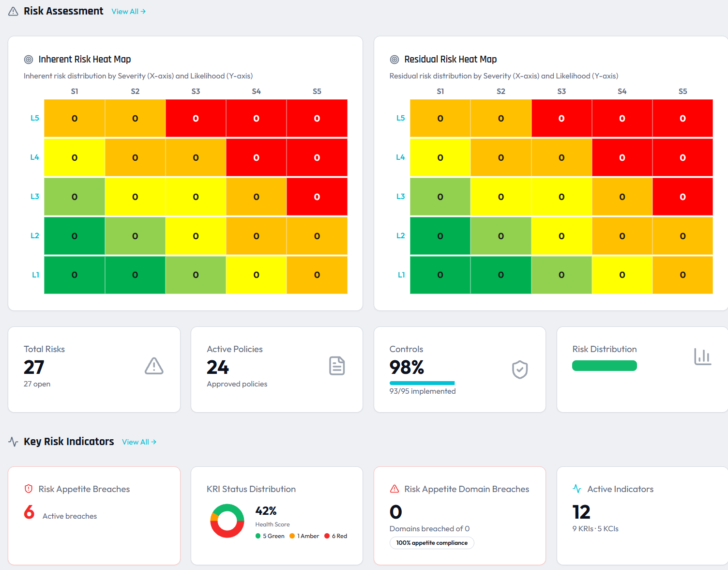Select residual heat map cell L3 S1

click(440, 197)
